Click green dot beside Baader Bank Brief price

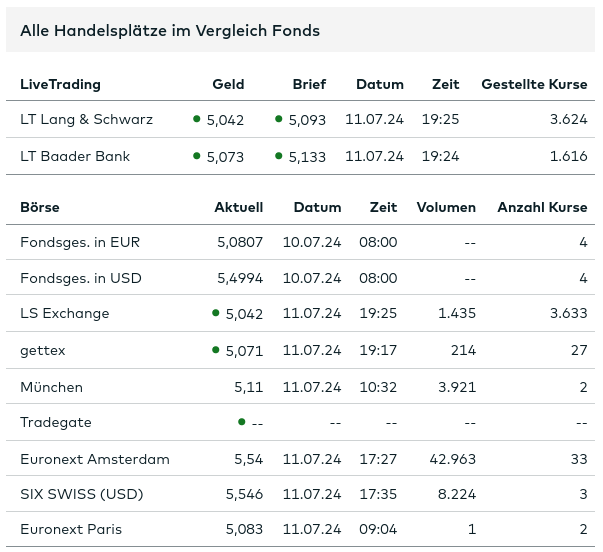pyautogui.click(x=279, y=156)
